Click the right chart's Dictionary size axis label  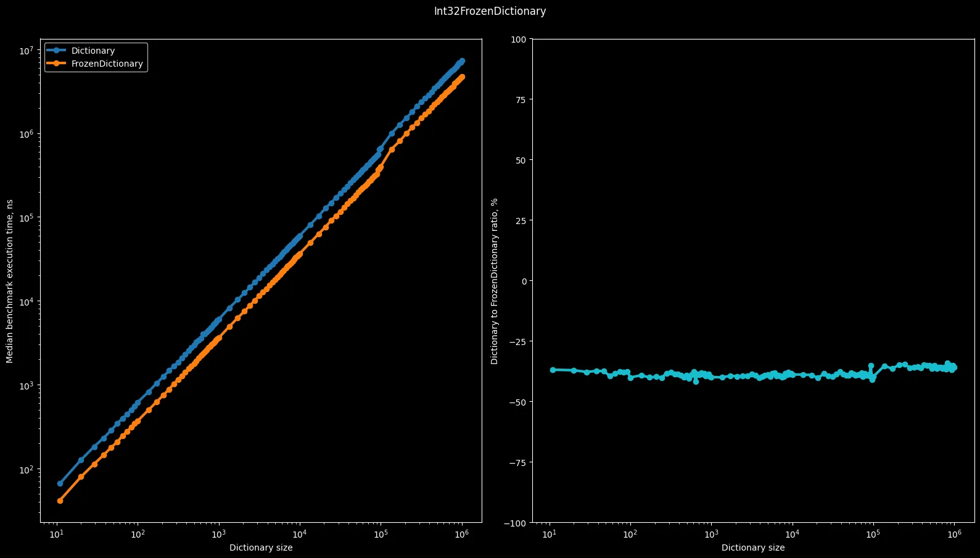753,548
